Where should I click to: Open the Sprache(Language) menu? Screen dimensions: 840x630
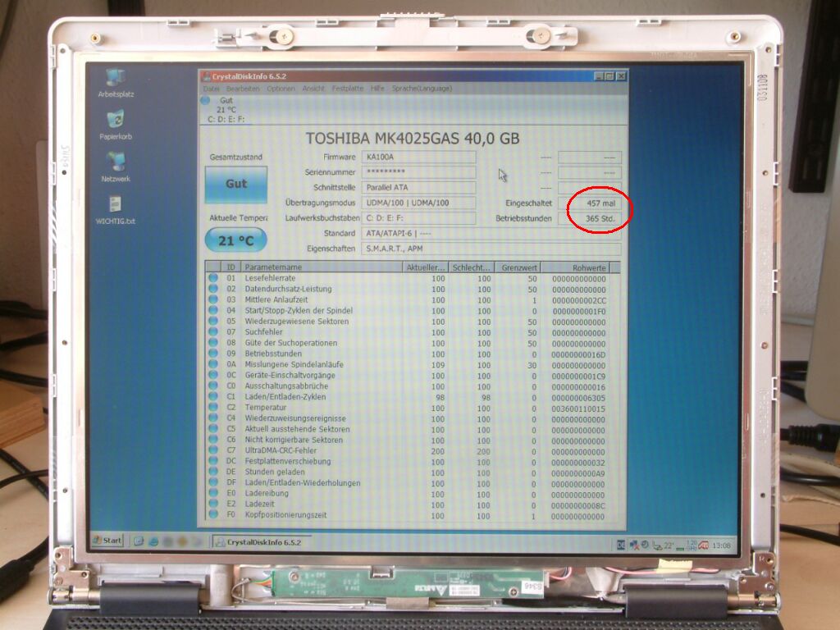(x=422, y=89)
